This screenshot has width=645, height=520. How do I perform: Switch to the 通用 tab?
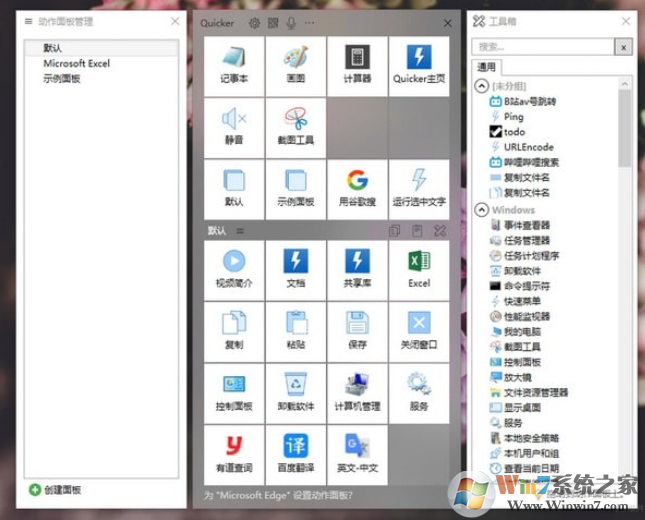coord(486,67)
